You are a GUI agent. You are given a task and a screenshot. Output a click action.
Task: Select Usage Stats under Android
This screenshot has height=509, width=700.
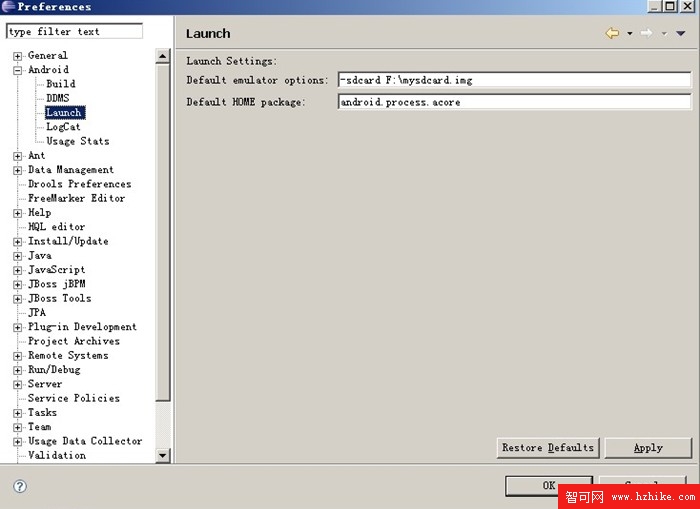(78, 141)
